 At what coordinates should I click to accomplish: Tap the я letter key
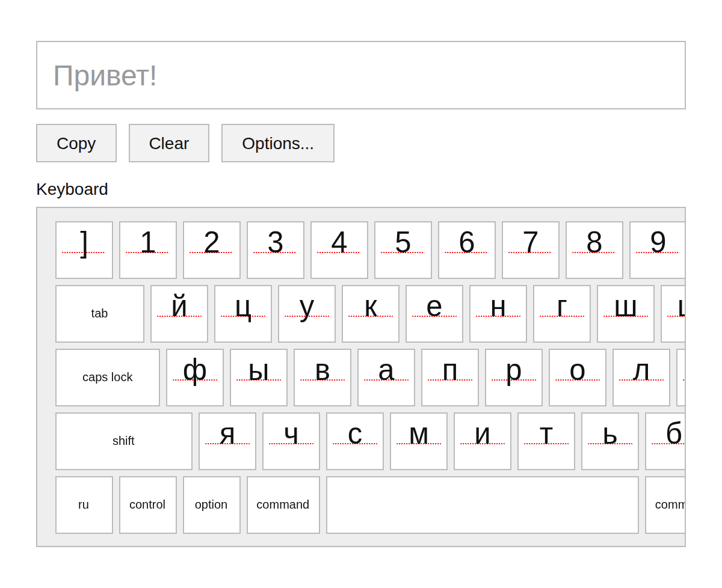(x=227, y=441)
